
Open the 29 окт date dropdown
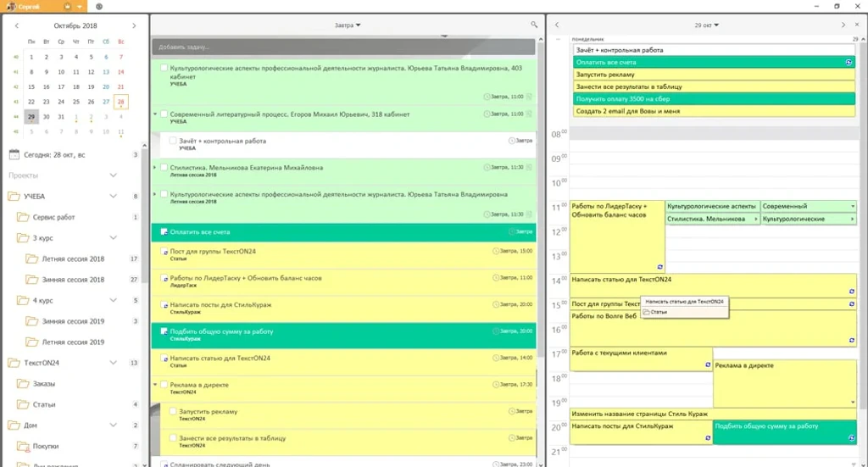coord(707,25)
